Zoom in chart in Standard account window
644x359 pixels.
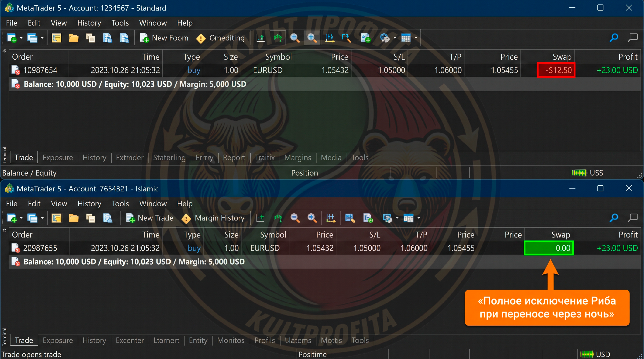312,38
